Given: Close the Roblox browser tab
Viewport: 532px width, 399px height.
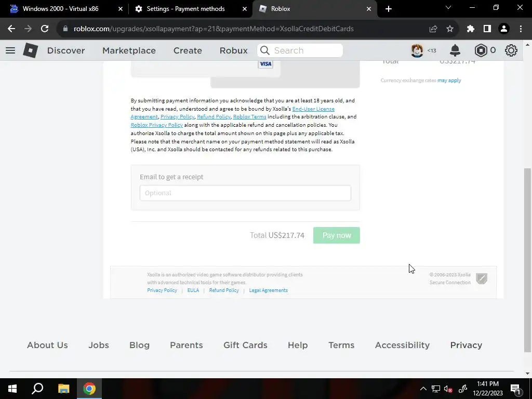Looking at the screenshot, I should [x=369, y=9].
